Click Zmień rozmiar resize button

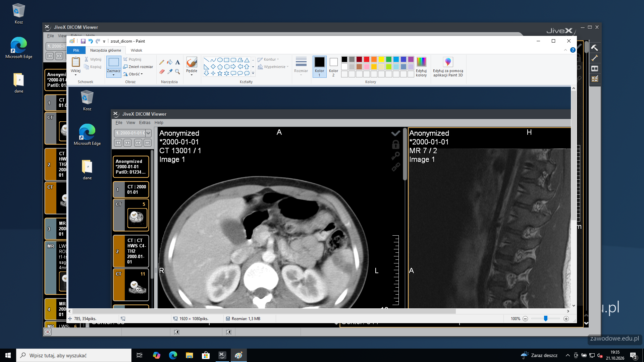pos(138,67)
